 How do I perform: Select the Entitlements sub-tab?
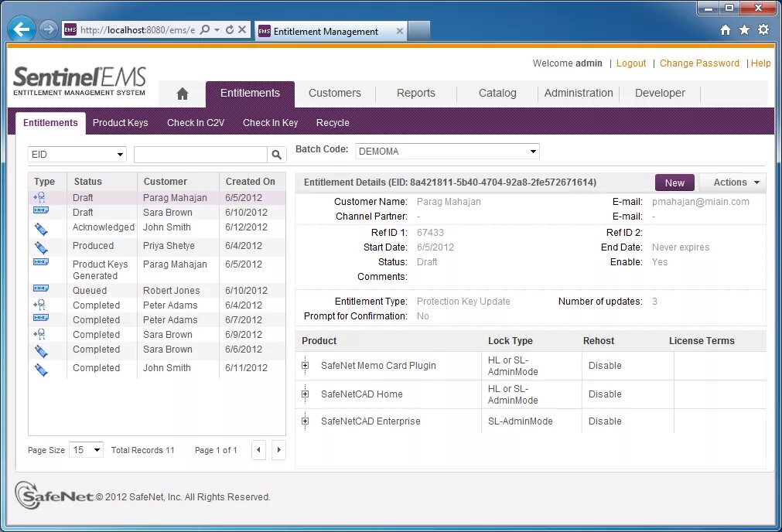[x=50, y=123]
